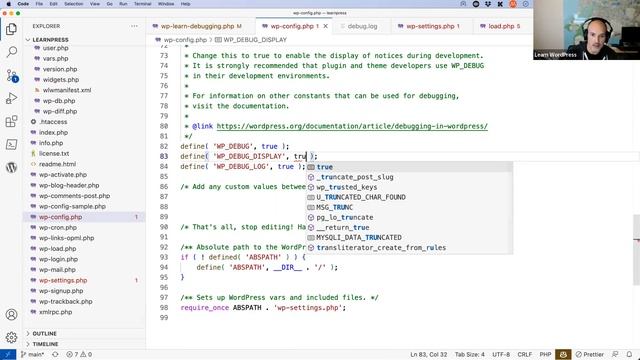The image size is (640, 360).
Task: Click the Explorer more actions ellipsis
Action: [134, 26]
